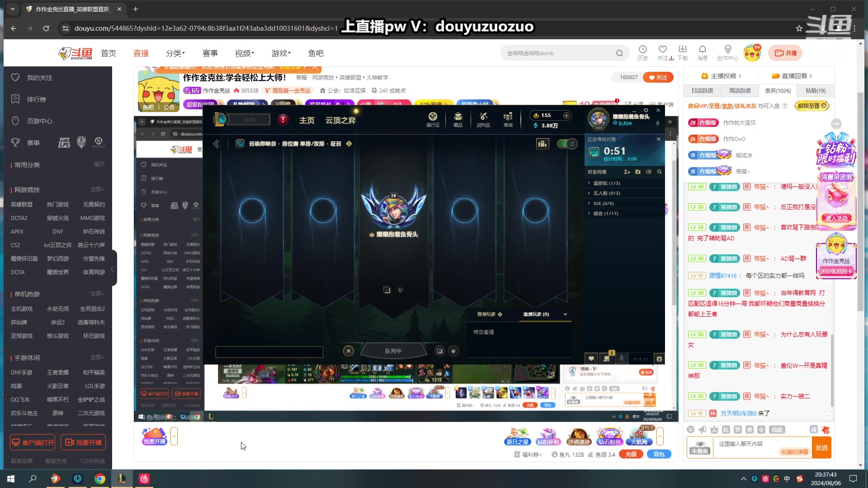Click the search magnifier in Douyu search box
868x488 pixels.
pos(619,53)
